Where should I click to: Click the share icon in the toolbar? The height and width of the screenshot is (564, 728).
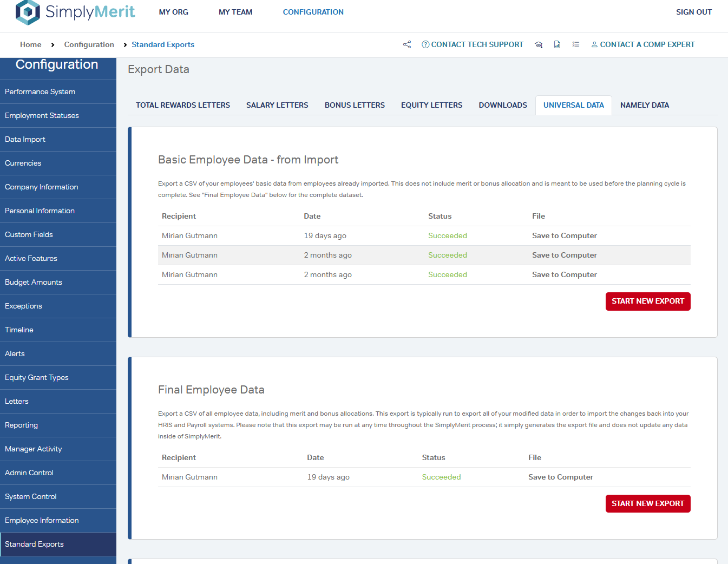click(x=407, y=44)
